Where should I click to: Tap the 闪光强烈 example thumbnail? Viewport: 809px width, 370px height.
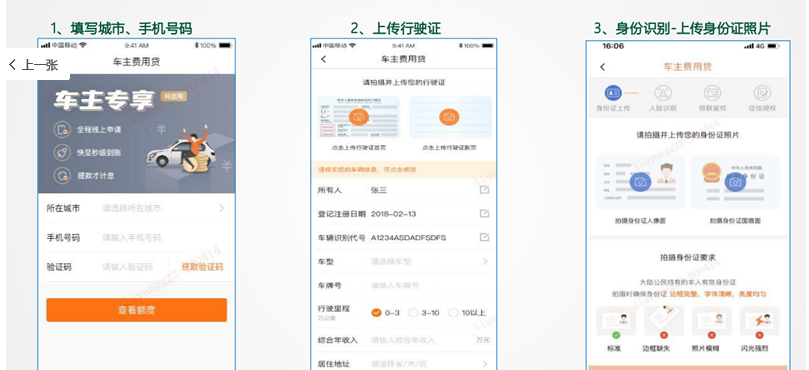coord(759,320)
